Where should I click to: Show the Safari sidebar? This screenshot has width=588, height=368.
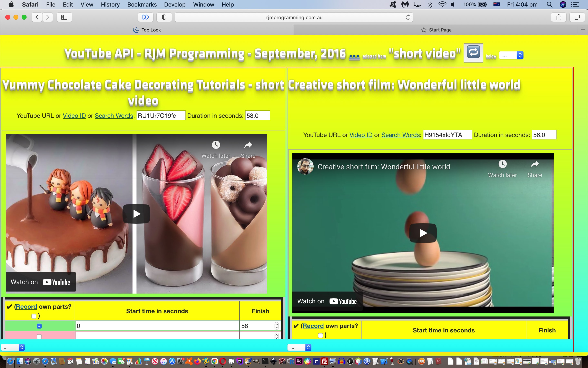click(64, 17)
